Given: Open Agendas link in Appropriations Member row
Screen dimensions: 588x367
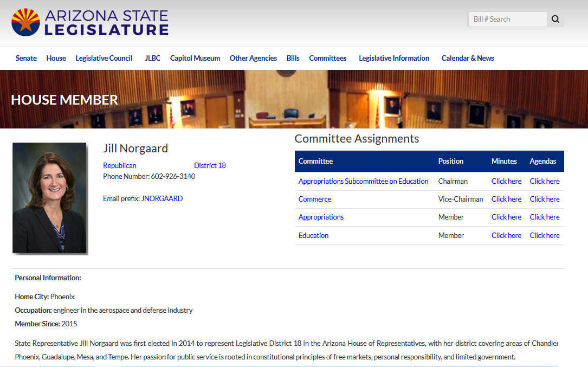Looking at the screenshot, I should pos(545,217).
